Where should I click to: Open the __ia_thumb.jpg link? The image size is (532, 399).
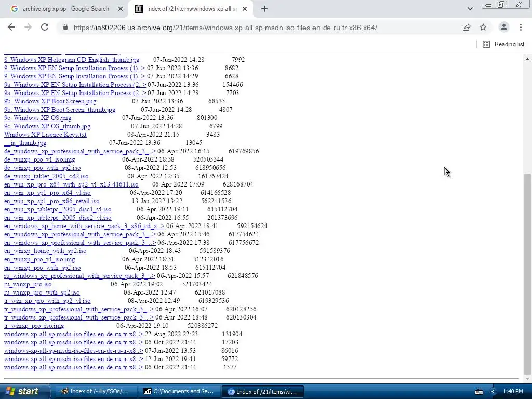pyautogui.click(x=25, y=143)
